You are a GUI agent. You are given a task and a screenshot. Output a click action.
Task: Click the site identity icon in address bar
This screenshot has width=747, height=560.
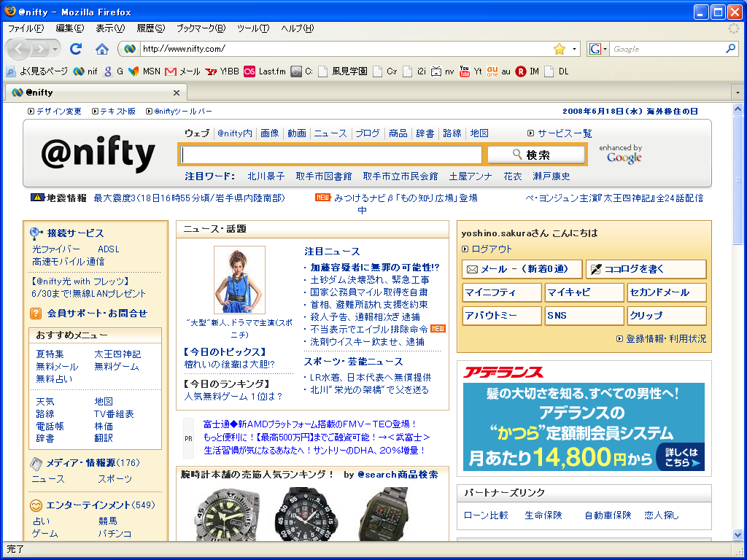click(130, 49)
